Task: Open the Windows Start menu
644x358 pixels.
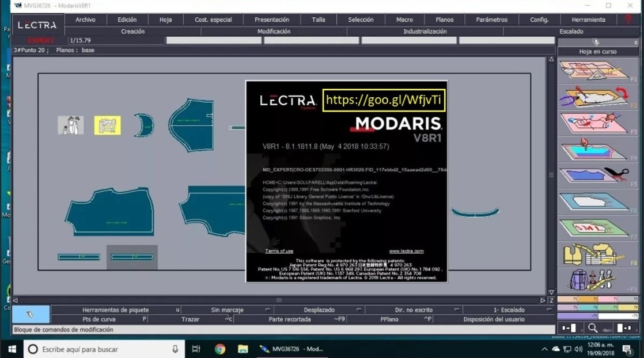Action: pyautogui.click(x=12, y=349)
